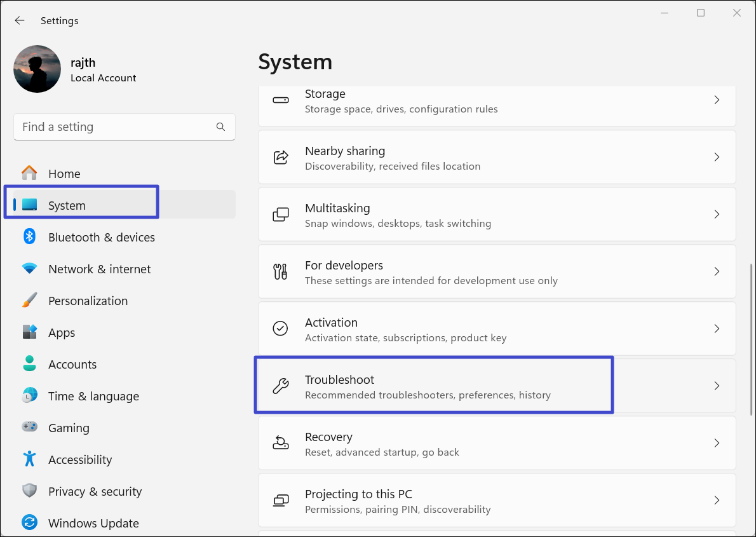Click the Privacy & security shield icon
This screenshot has height=537, width=756.
tap(29, 491)
